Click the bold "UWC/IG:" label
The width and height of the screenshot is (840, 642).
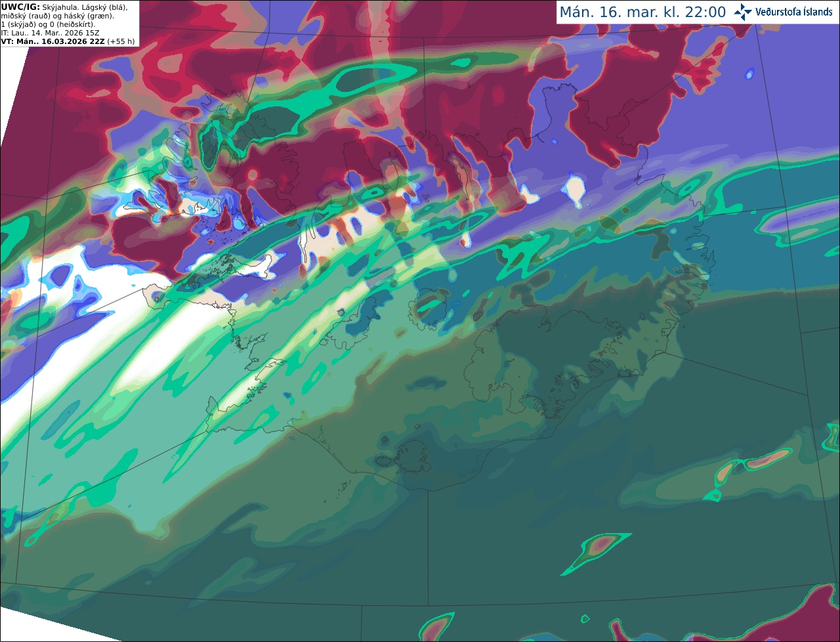point(20,7)
